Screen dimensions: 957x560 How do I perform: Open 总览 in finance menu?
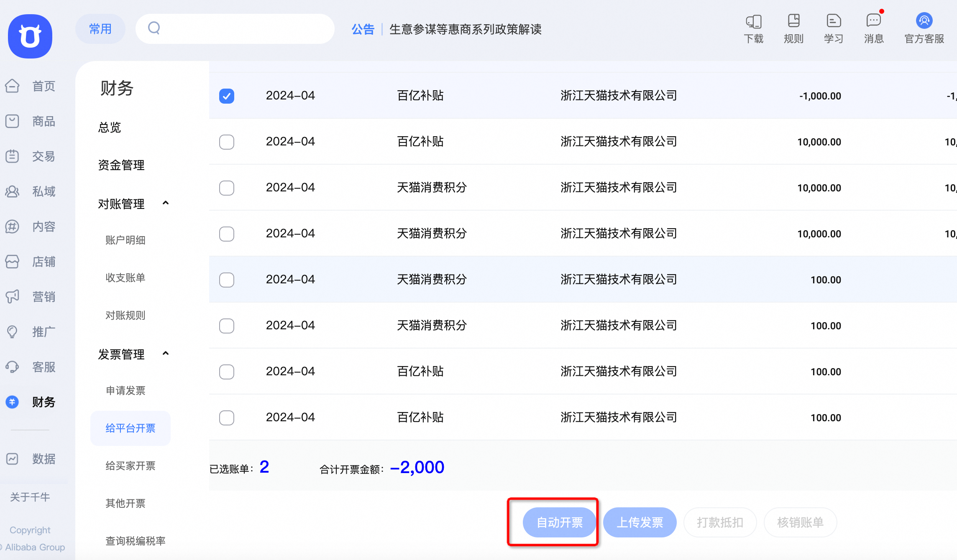pos(110,127)
